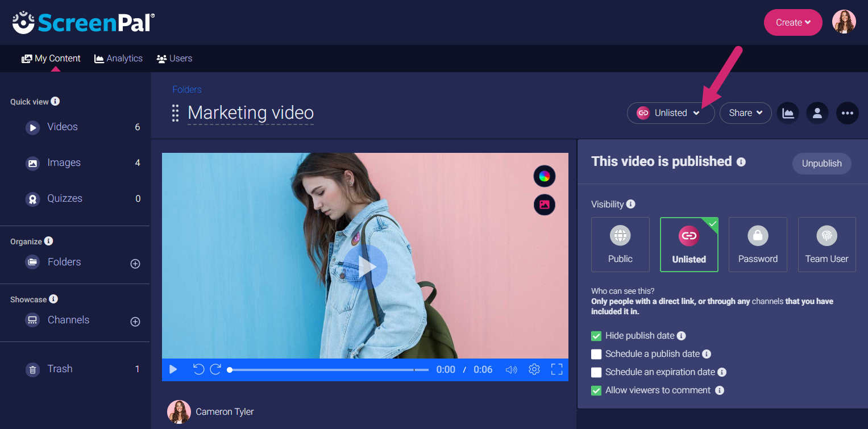Open the Folders breadcrumb link
This screenshot has height=429, width=868.
186,89
